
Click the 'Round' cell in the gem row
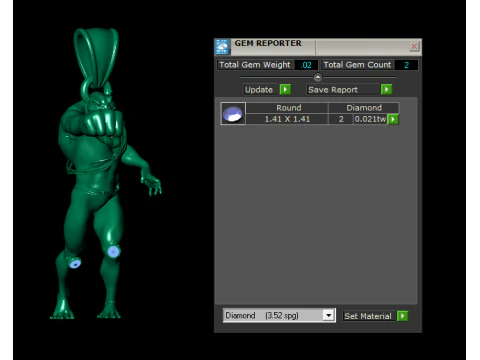click(288, 108)
